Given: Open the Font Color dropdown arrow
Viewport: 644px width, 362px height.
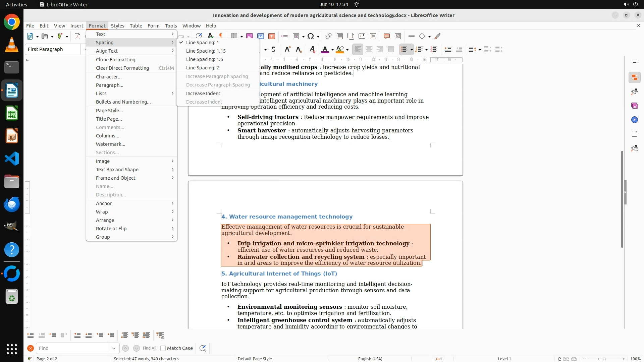Looking at the screenshot, I should click(332, 50).
